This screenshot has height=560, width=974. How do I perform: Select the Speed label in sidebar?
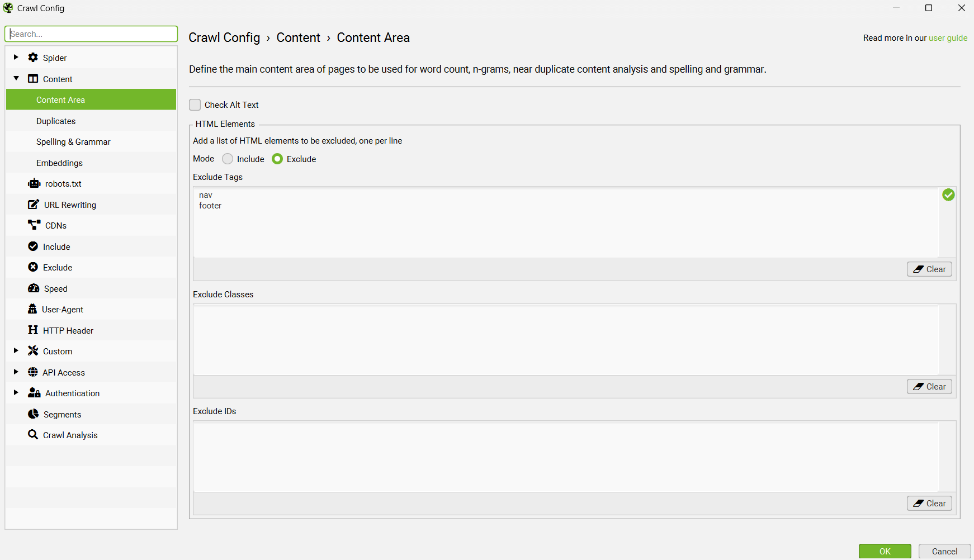(x=55, y=288)
